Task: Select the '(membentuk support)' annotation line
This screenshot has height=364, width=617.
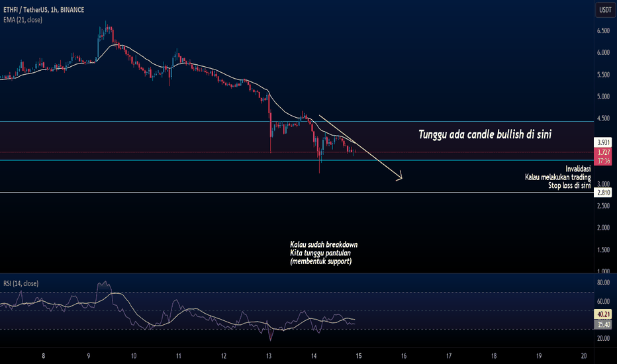Action: pos(321,261)
